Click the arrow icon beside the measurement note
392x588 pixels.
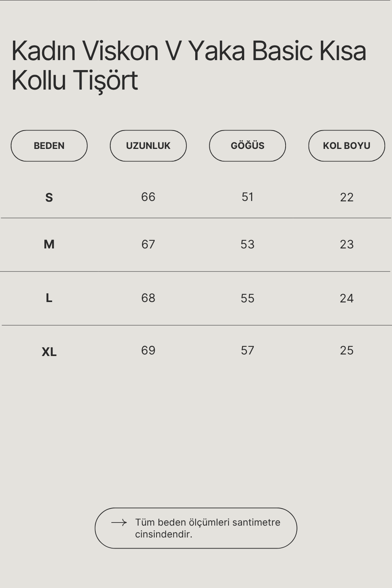[x=119, y=523]
